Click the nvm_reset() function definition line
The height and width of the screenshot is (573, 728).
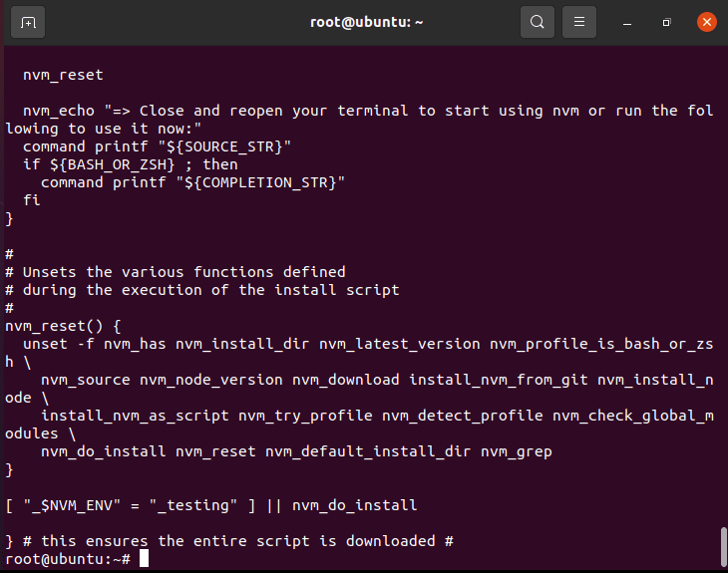point(62,326)
